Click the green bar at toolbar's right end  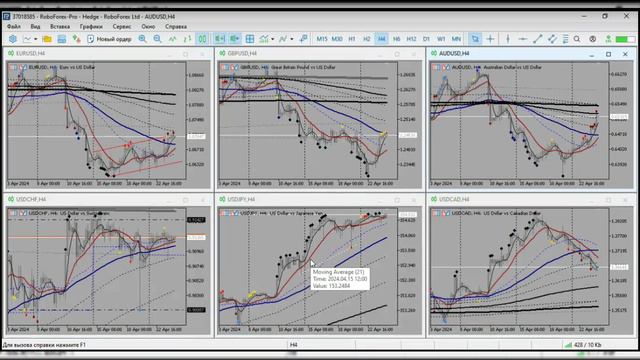pos(625,39)
